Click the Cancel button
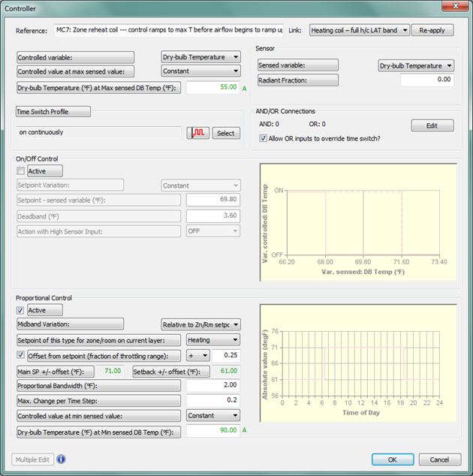The height and width of the screenshot is (476, 473). 439,459
